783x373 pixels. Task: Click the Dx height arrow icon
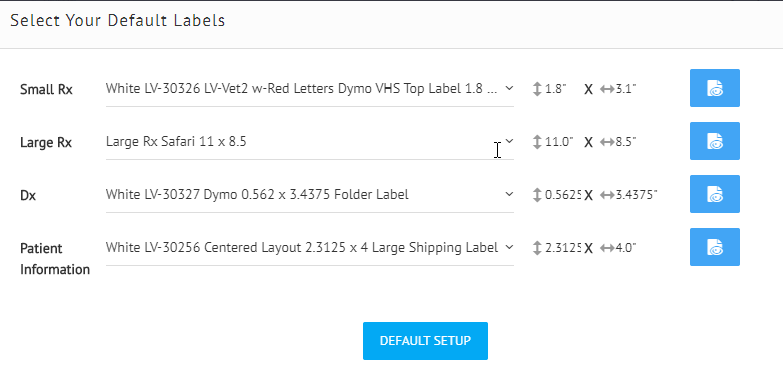click(537, 195)
